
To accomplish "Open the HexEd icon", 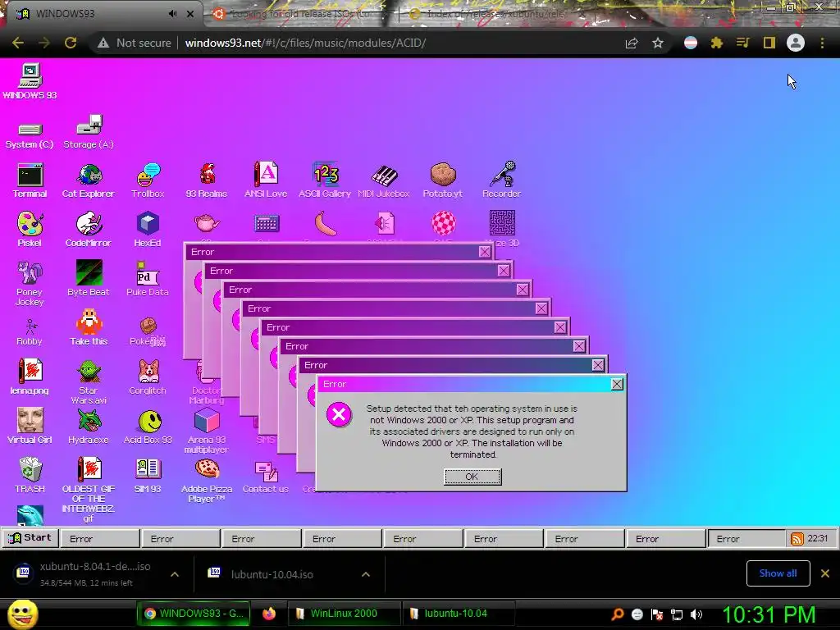I will pyautogui.click(x=148, y=230).
